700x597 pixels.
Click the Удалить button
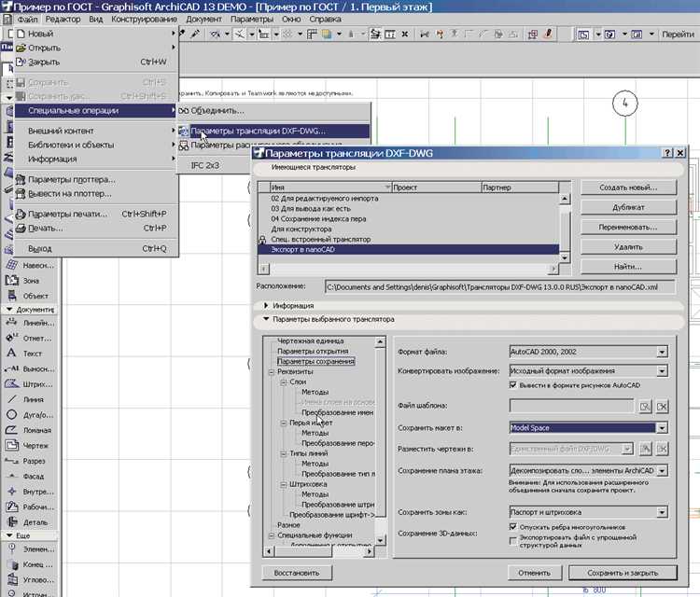pos(628,247)
